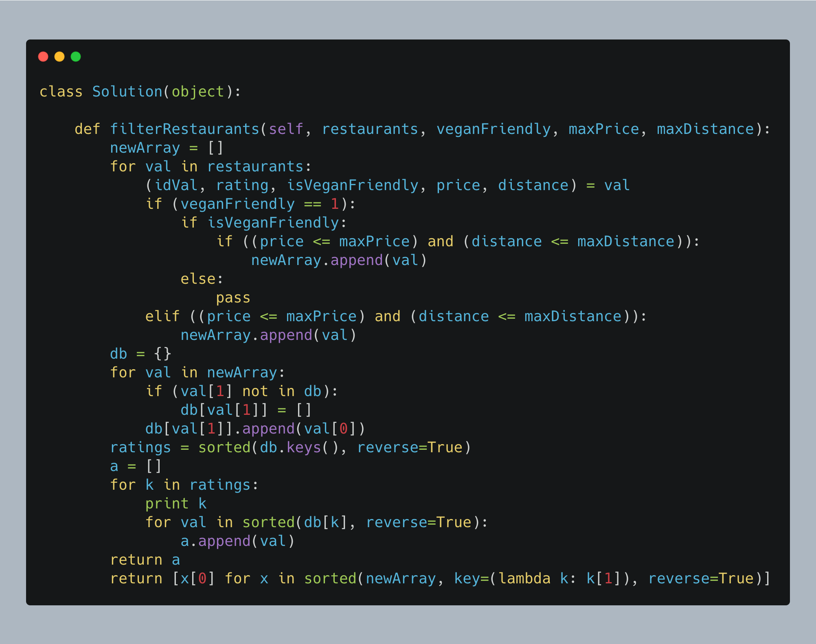This screenshot has height=644, width=816.
Task: Click the class name Solution
Action: [127, 92]
